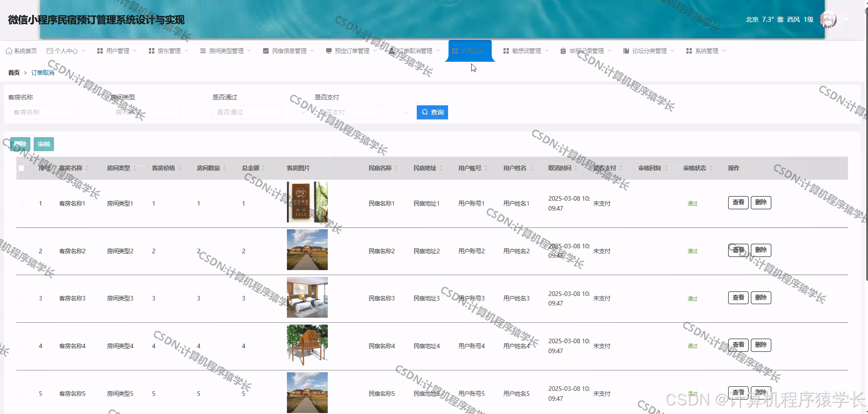Focus the 房间类型 search input

(x=145, y=112)
